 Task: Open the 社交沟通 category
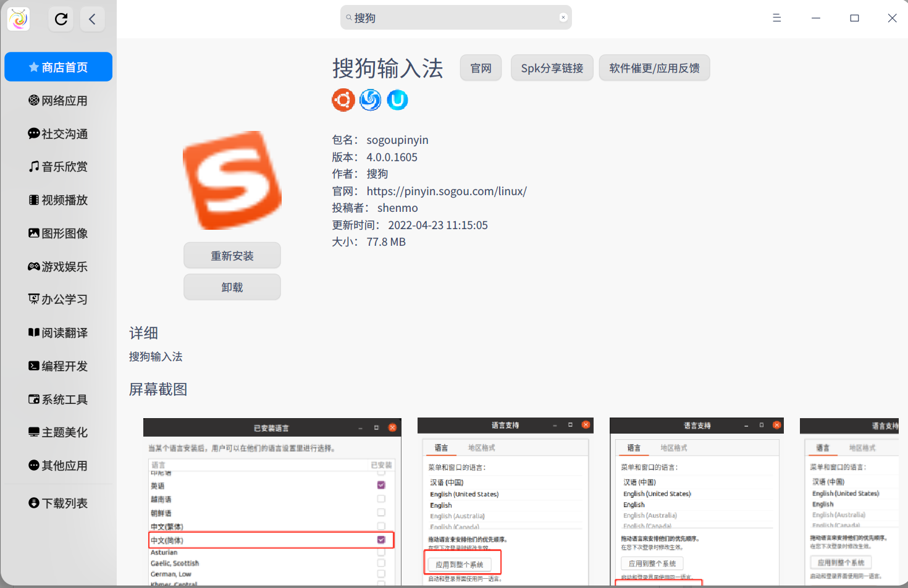click(x=59, y=133)
